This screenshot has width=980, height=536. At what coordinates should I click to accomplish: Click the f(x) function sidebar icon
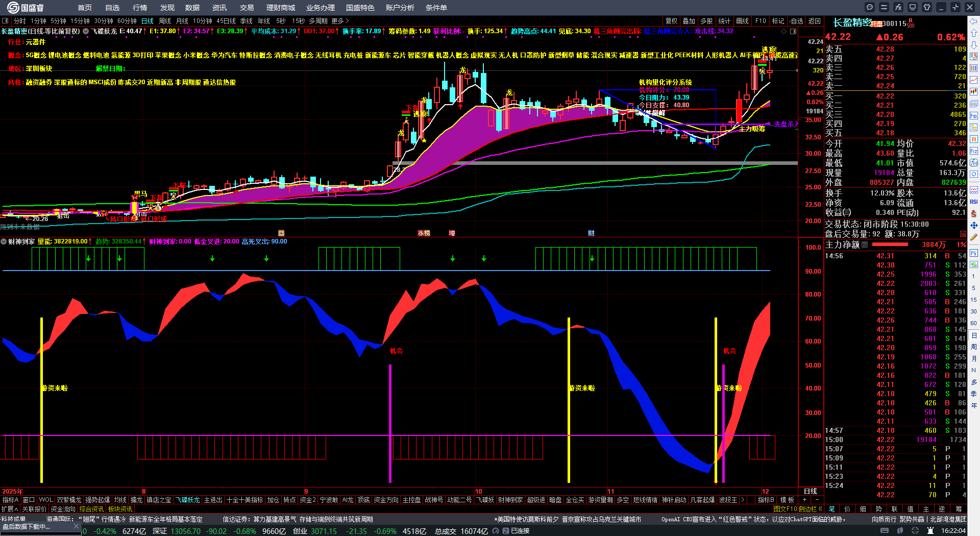[974, 162]
